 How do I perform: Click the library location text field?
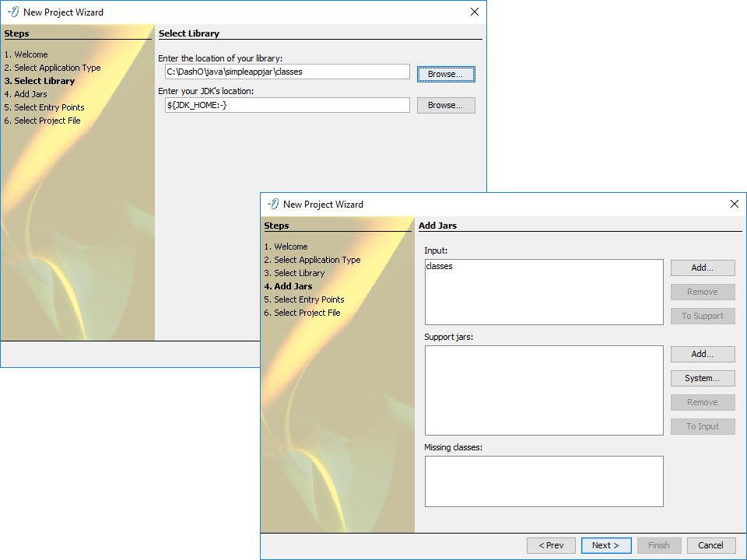coord(286,72)
